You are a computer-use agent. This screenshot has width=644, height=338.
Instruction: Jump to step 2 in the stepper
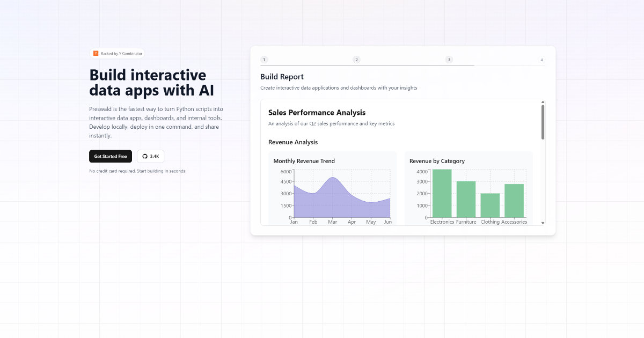[356, 60]
